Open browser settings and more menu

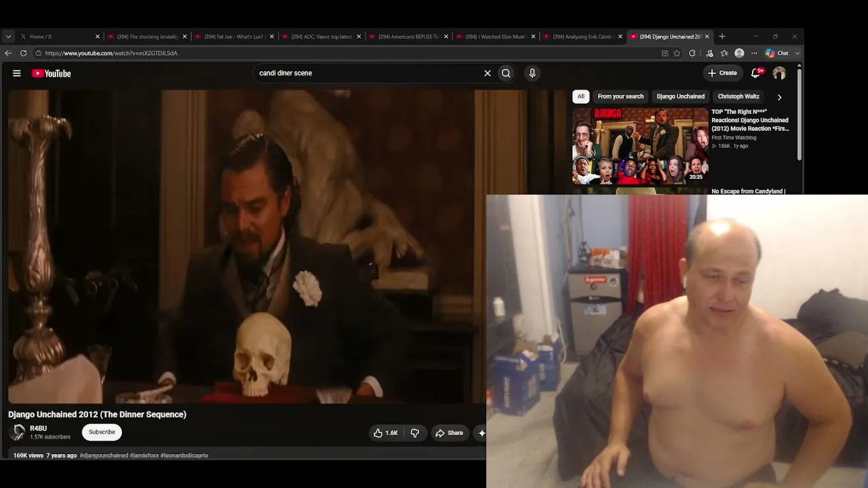(754, 53)
